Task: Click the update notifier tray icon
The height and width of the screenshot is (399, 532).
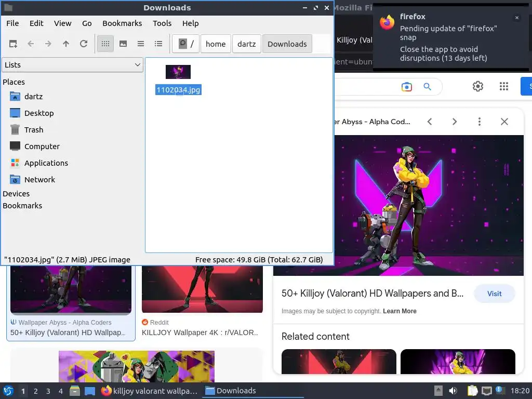Action: [499, 390]
